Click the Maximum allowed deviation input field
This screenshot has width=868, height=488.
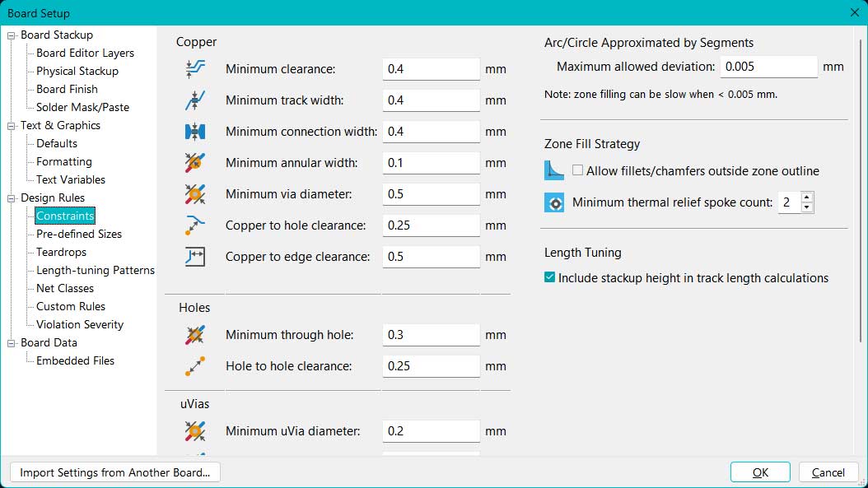tap(768, 67)
